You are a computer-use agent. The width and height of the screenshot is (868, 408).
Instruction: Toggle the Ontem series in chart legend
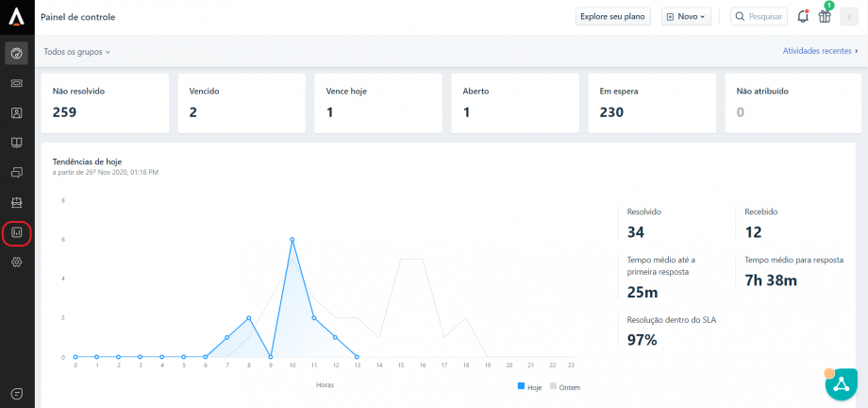(x=564, y=387)
